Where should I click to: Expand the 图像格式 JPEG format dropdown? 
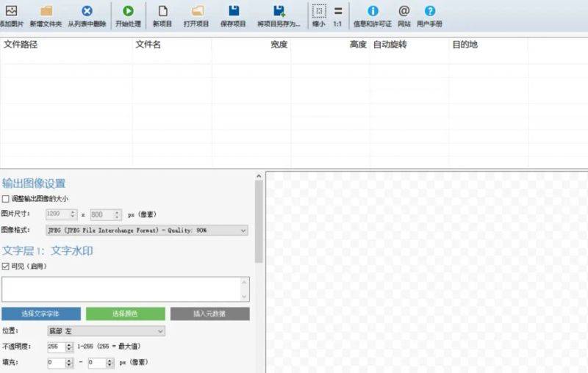(x=147, y=231)
